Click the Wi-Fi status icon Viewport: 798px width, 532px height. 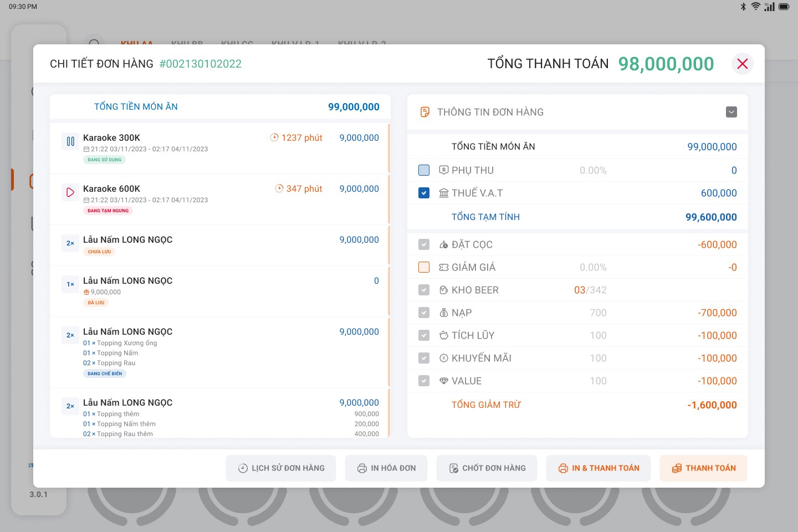click(756, 7)
